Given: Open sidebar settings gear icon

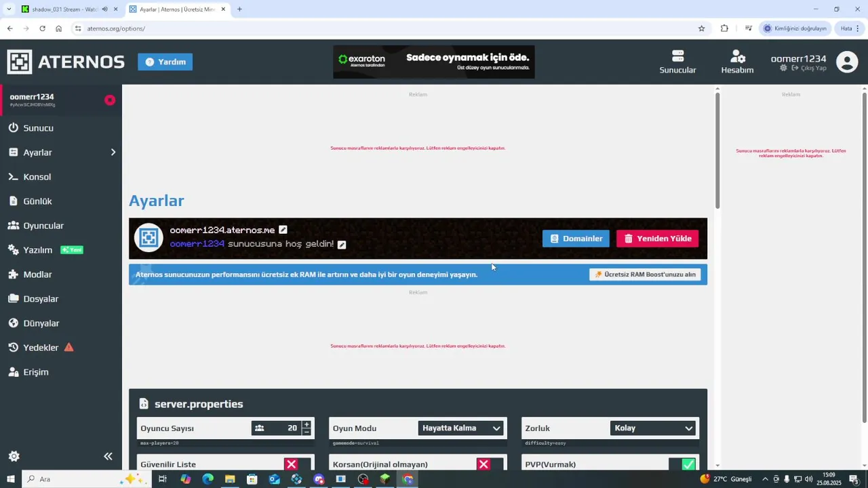Looking at the screenshot, I should (x=14, y=457).
